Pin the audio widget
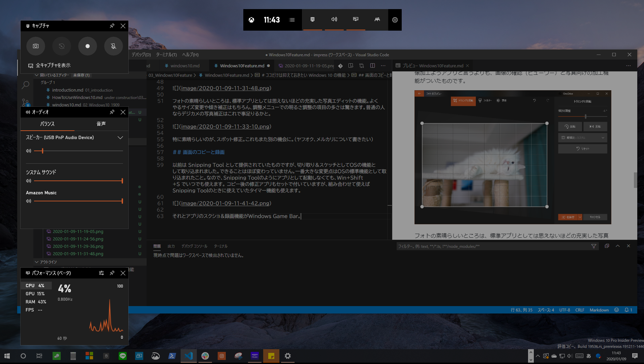 [x=112, y=112]
